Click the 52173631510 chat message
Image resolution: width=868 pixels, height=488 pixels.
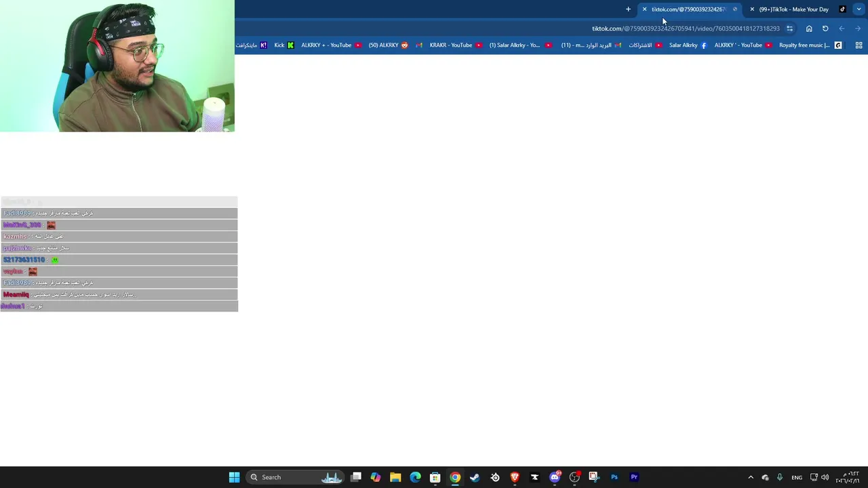pyautogui.click(x=119, y=260)
